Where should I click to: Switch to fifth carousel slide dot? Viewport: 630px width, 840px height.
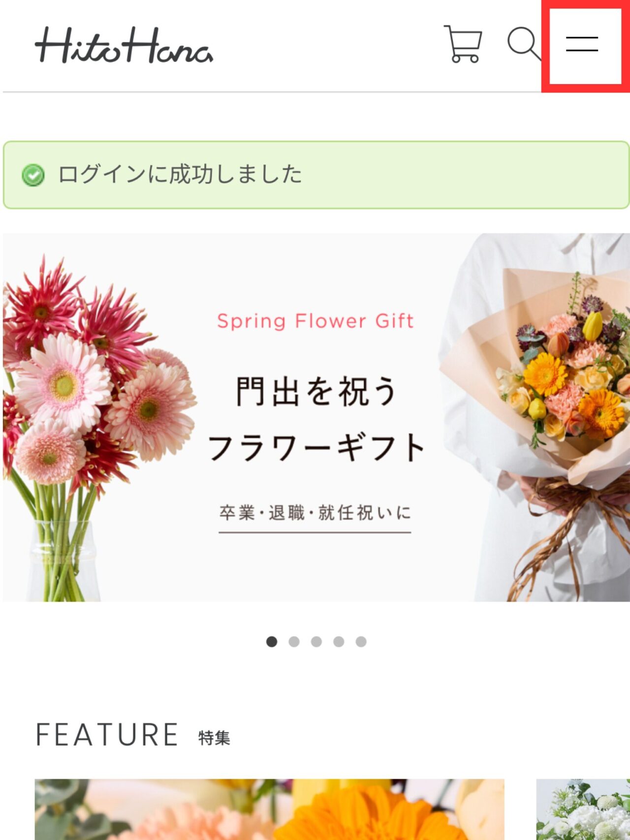coord(361,642)
